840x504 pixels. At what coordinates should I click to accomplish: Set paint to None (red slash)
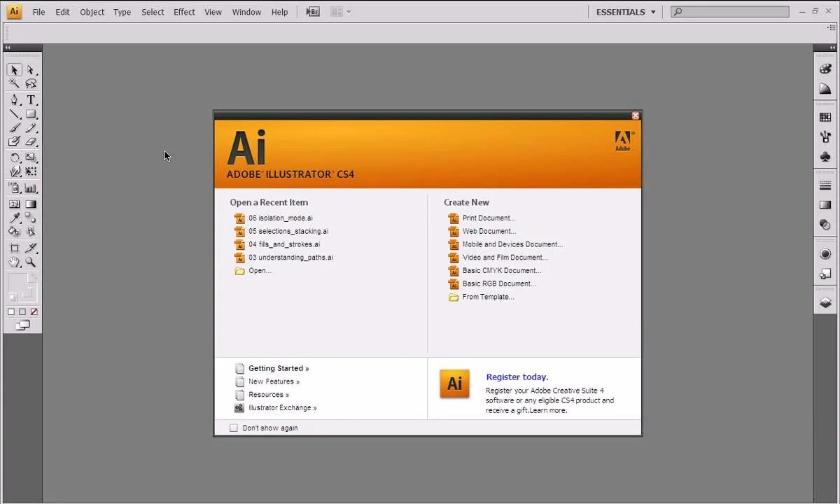34,311
